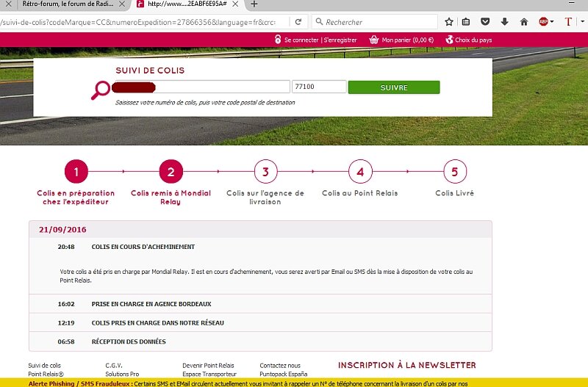
Task: Bookmark this page with the star icon
Action: pyautogui.click(x=449, y=22)
